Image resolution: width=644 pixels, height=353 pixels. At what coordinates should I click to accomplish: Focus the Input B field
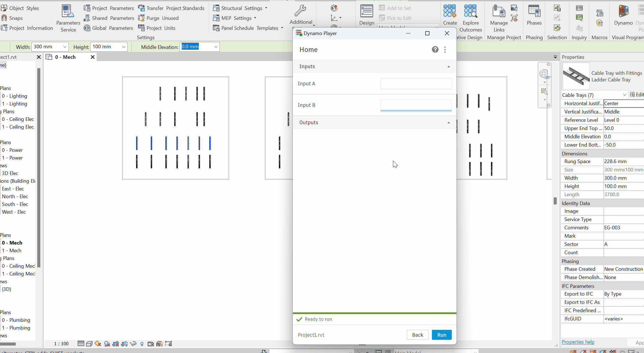pos(416,105)
